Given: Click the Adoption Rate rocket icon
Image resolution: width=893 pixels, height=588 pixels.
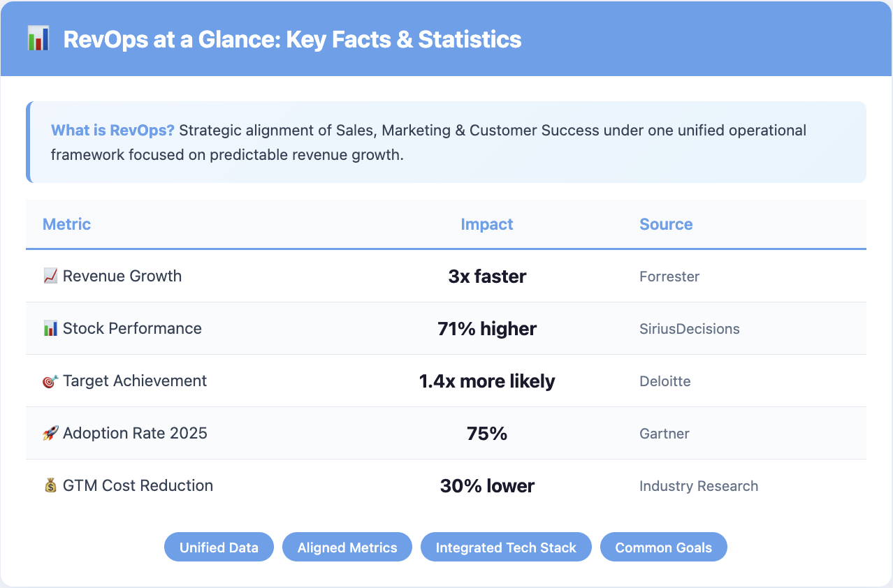Looking at the screenshot, I should [50, 434].
